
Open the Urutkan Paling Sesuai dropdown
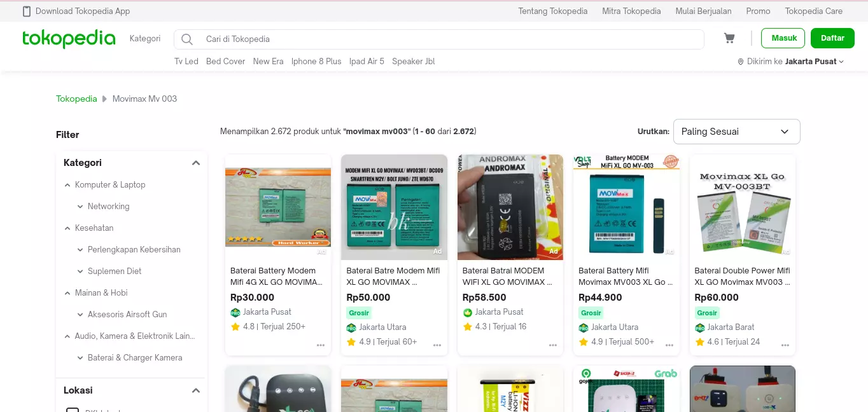736,132
